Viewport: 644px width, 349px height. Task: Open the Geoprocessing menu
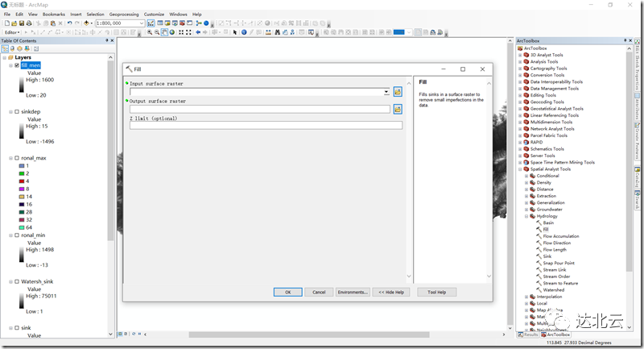coord(124,15)
